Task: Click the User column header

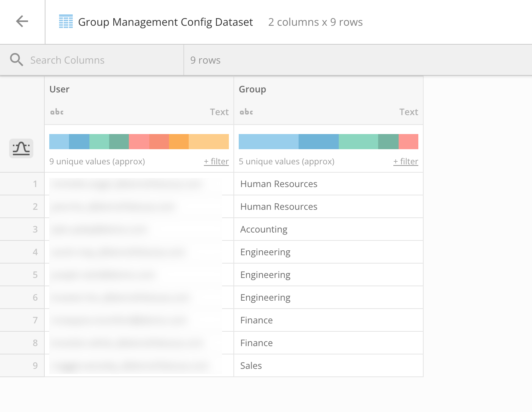Action: click(59, 89)
